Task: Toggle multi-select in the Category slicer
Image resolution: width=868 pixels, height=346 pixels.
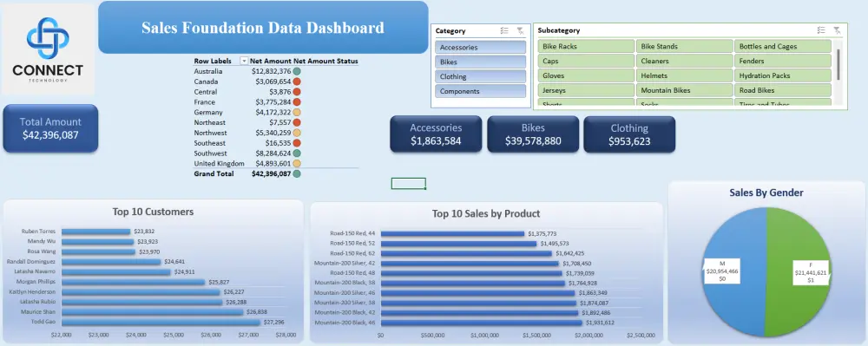Action: coord(504,31)
